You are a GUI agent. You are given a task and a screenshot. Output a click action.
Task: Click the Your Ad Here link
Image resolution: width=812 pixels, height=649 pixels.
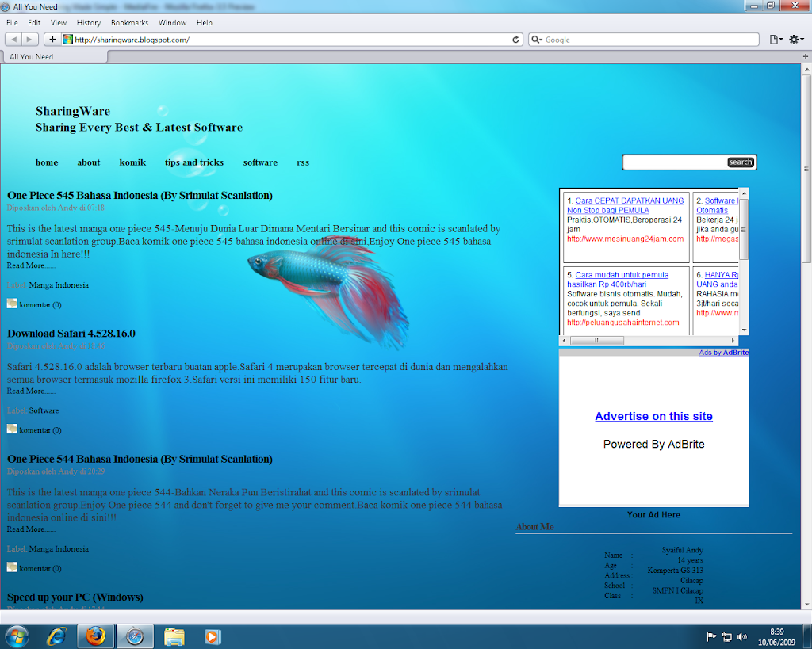coord(653,515)
